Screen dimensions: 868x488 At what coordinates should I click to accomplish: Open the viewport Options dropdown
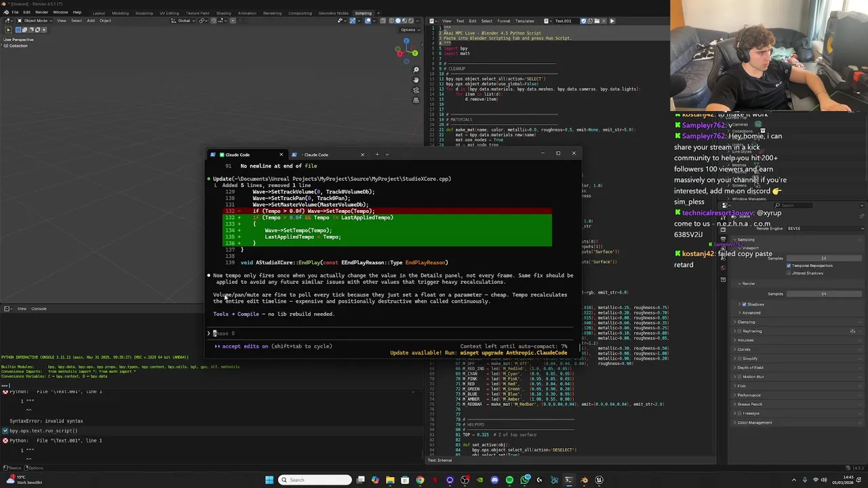coord(410,30)
